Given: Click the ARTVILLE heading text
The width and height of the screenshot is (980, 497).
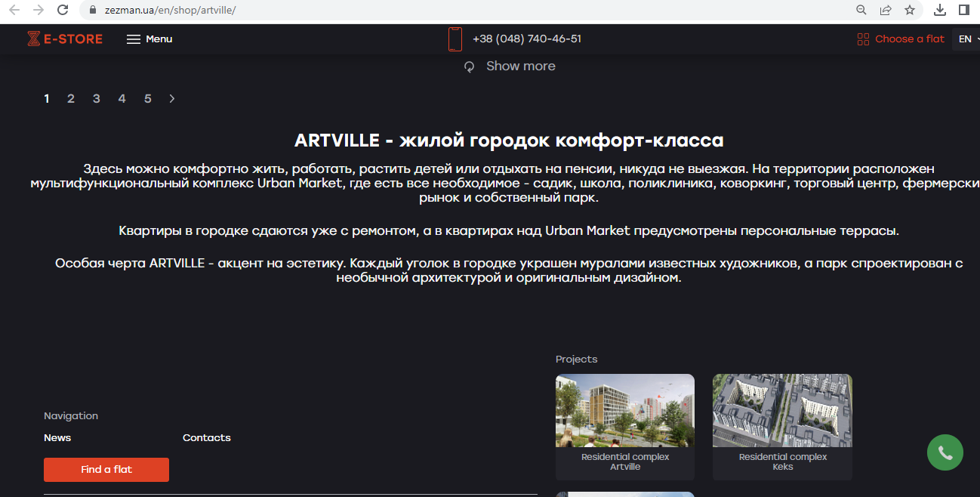Looking at the screenshot, I should [509, 140].
